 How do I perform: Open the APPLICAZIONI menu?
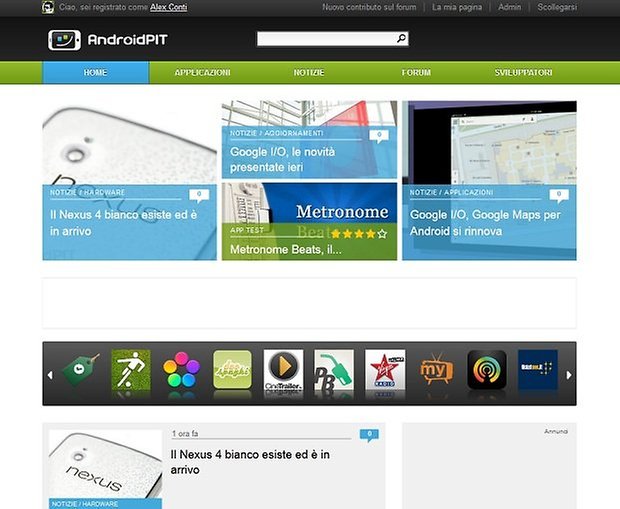click(202, 73)
